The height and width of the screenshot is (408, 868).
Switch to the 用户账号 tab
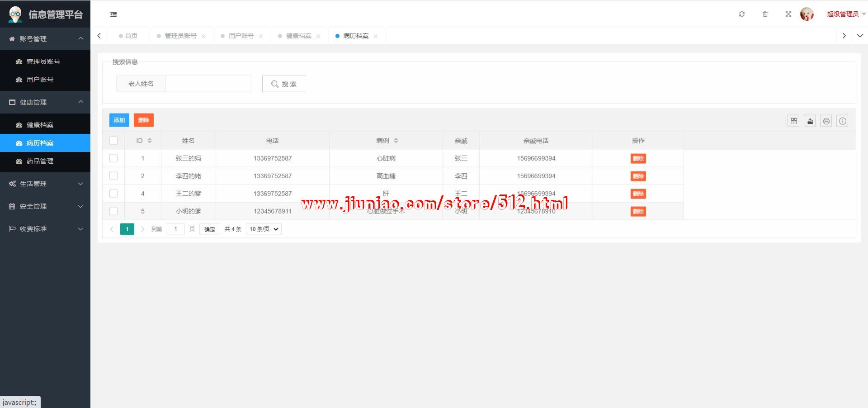(241, 36)
